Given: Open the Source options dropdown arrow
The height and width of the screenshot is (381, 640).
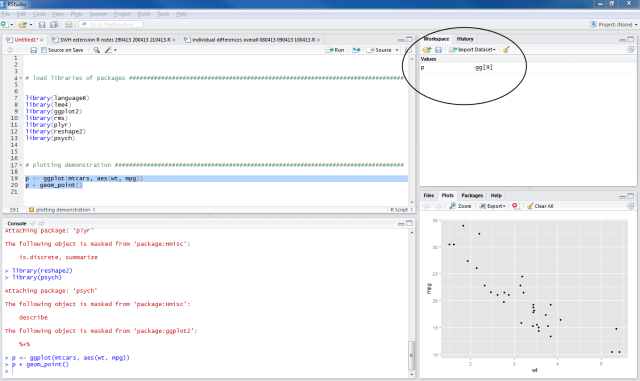Looking at the screenshot, I should click(397, 50).
